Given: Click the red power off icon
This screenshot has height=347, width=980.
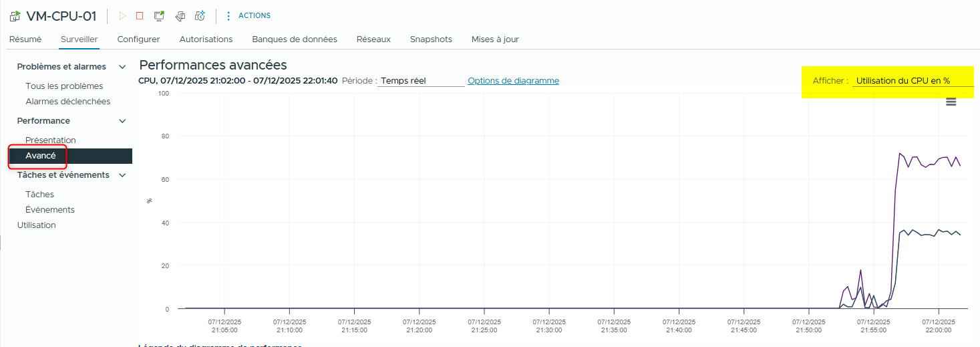Looking at the screenshot, I should pyautogui.click(x=140, y=16).
